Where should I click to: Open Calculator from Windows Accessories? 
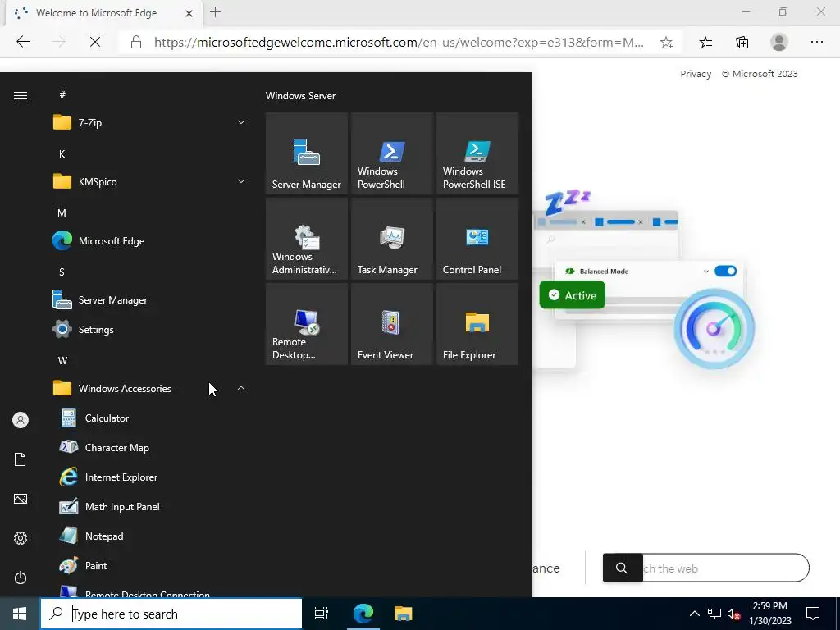150,418
